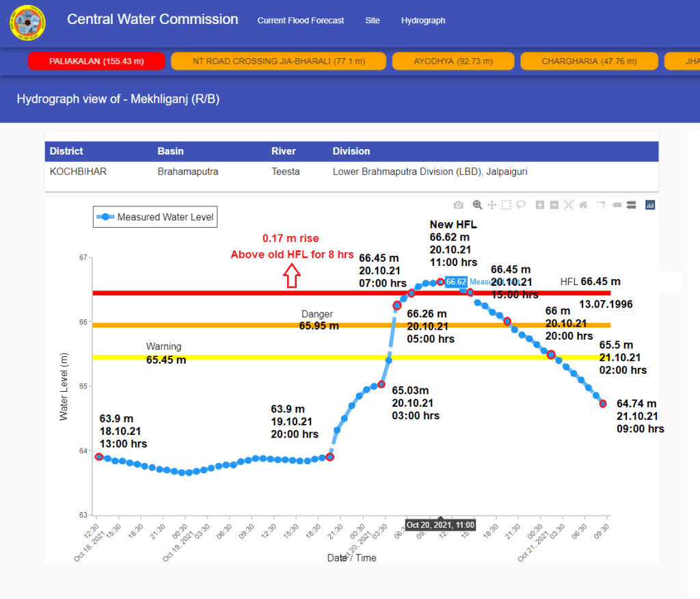The height and width of the screenshot is (599, 700).
Task: Enable show closest data on hover
Action: coord(616,204)
